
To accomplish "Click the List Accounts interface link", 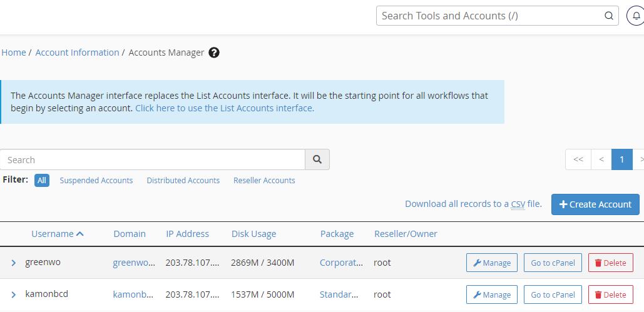I will [x=224, y=108].
